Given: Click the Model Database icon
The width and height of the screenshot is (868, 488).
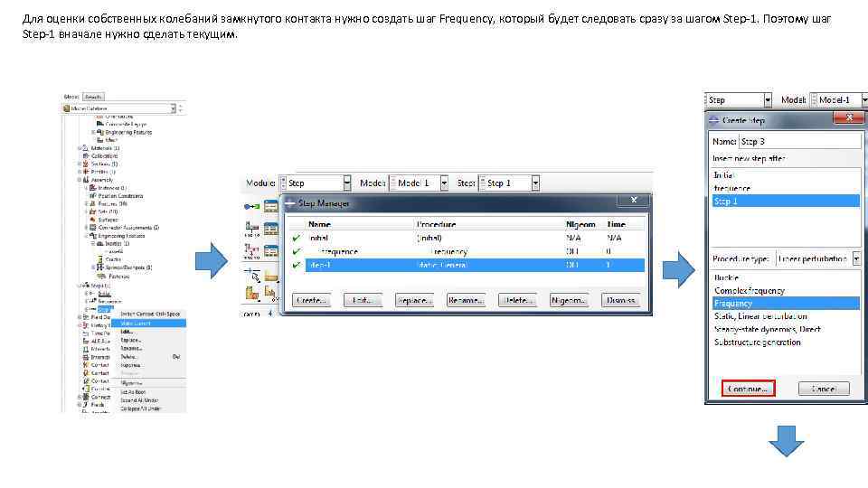Looking at the screenshot, I should click(66, 108).
